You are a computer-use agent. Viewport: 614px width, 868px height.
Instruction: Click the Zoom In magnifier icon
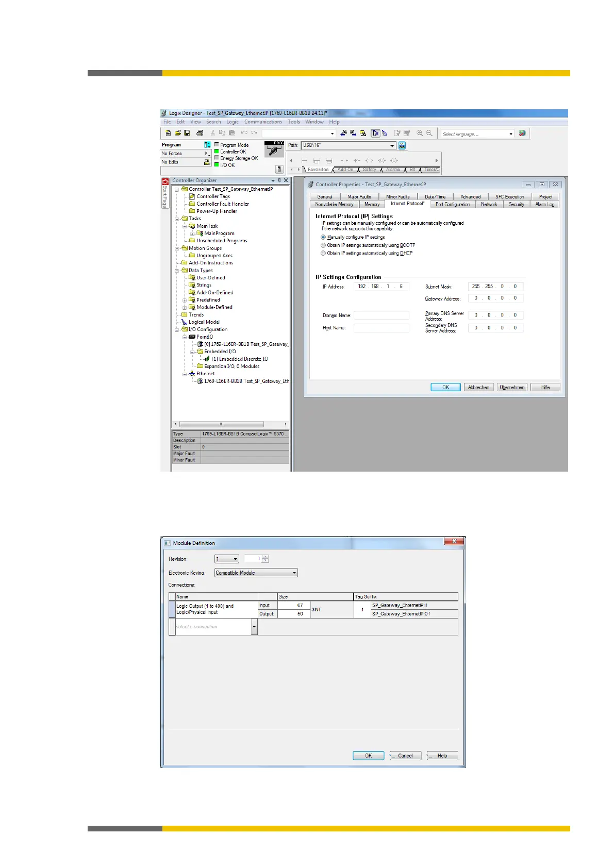(420, 133)
